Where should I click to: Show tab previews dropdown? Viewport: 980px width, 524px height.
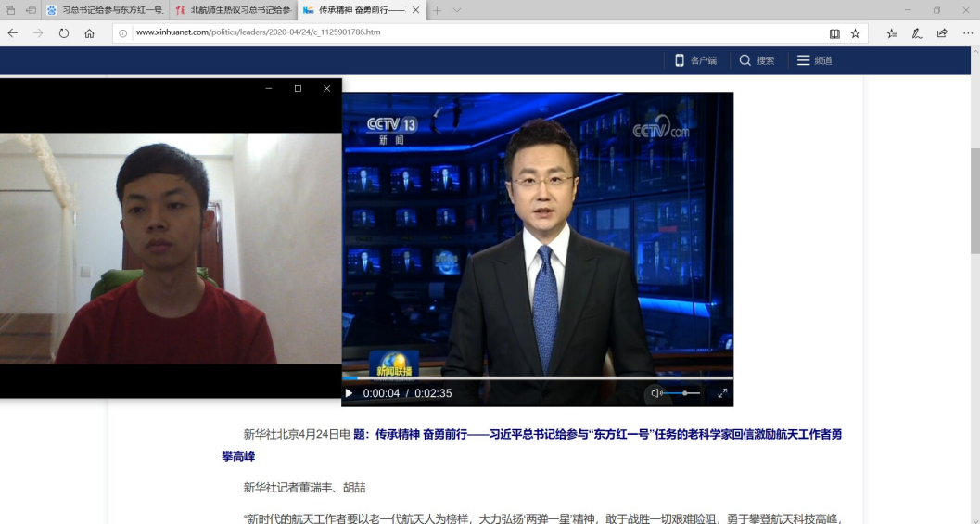(457, 10)
